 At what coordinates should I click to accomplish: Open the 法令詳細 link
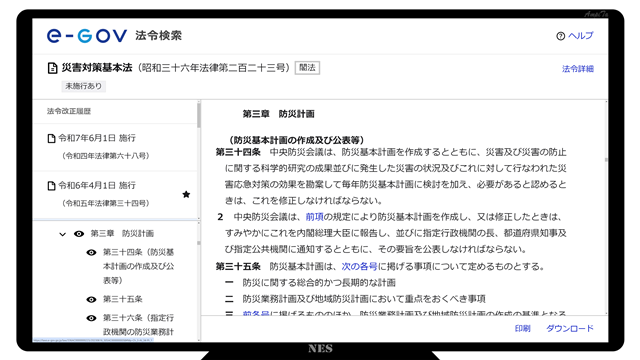(x=578, y=69)
